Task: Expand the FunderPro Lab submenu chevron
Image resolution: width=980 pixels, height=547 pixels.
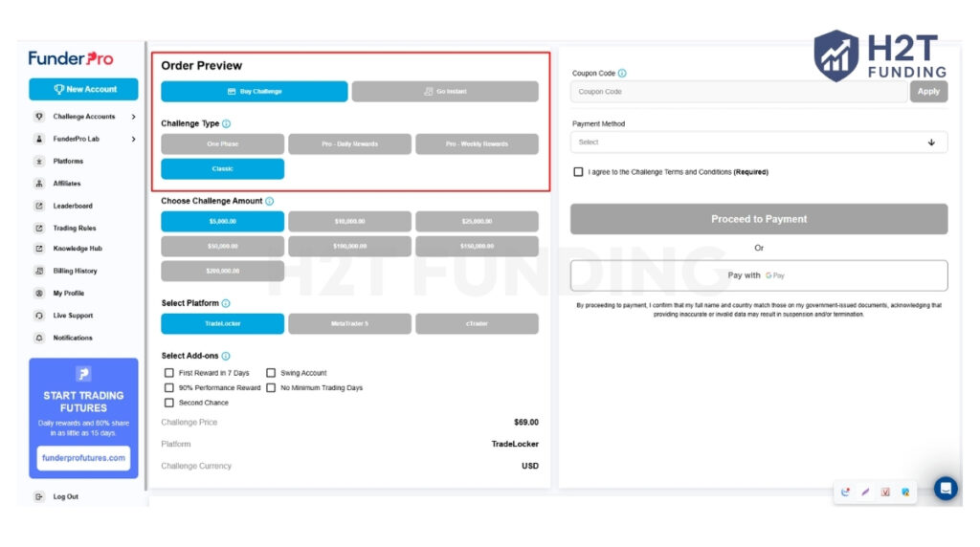Action: [134, 140]
